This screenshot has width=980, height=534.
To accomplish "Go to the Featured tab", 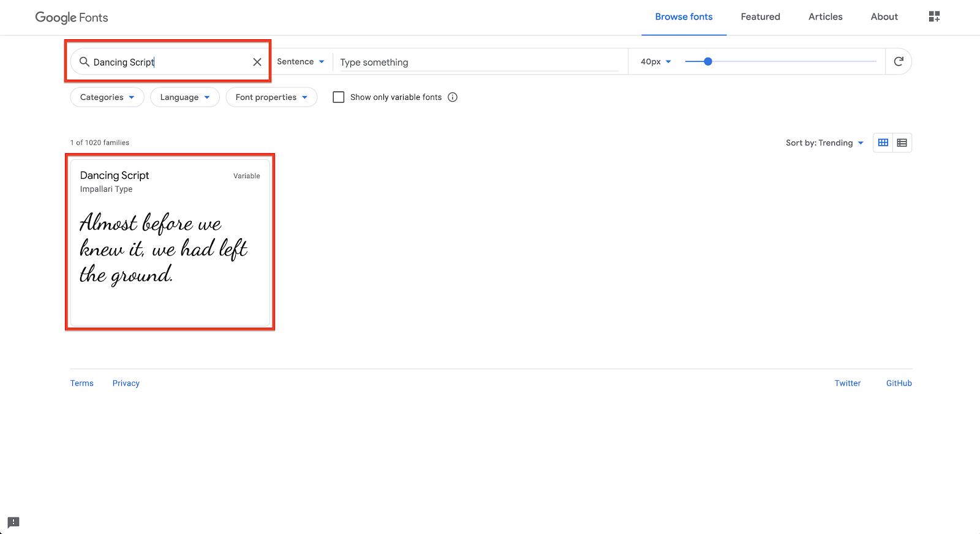I will coord(760,17).
